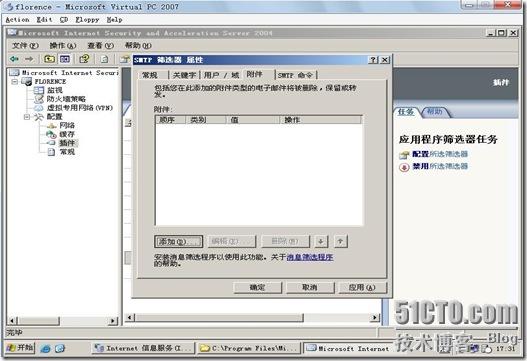
Task: Click the 应用 button
Action: coord(362,287)
